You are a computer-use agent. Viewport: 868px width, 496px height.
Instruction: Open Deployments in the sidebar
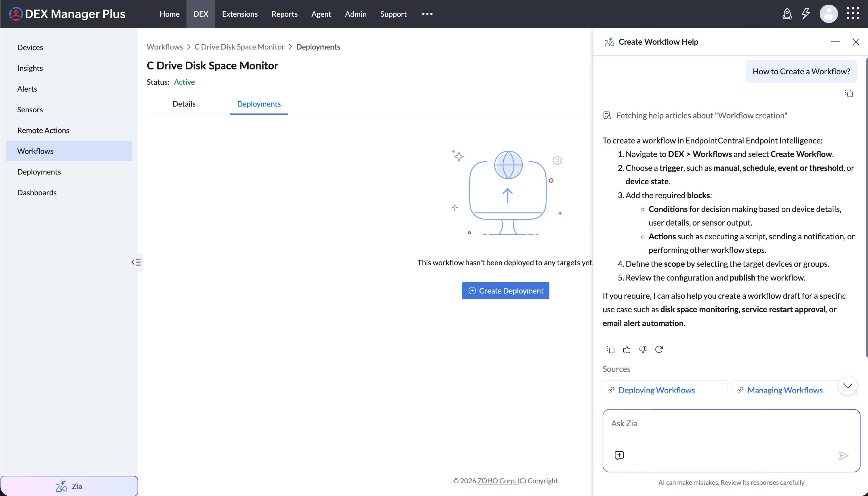point(69,172)
